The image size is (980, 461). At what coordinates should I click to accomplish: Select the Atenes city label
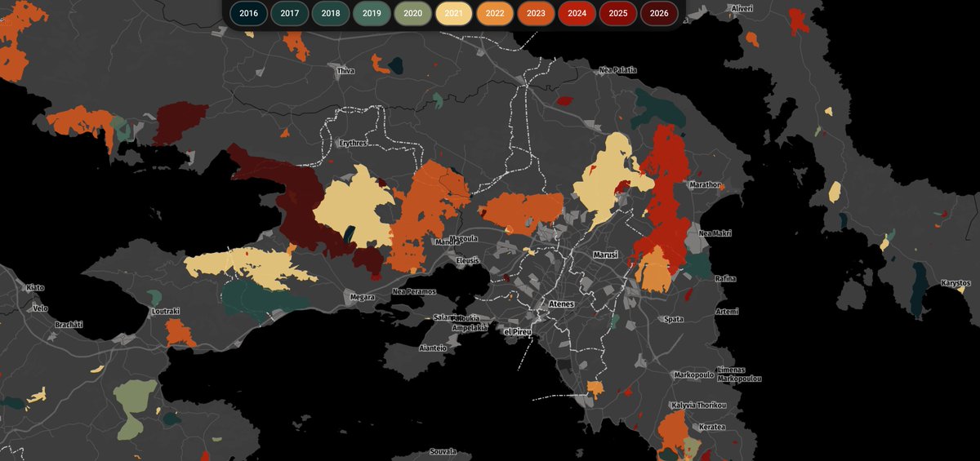click(x=562, y=304)
